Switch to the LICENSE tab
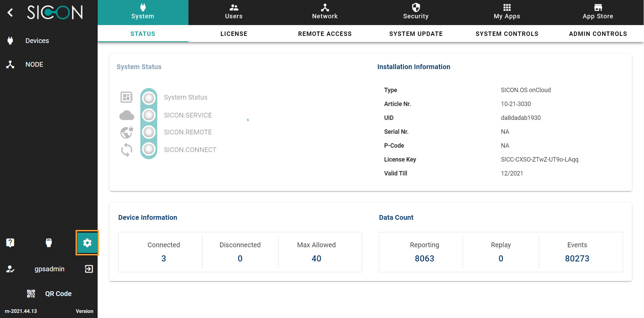This screenshot has height=318, width=644. pos(234,34)
